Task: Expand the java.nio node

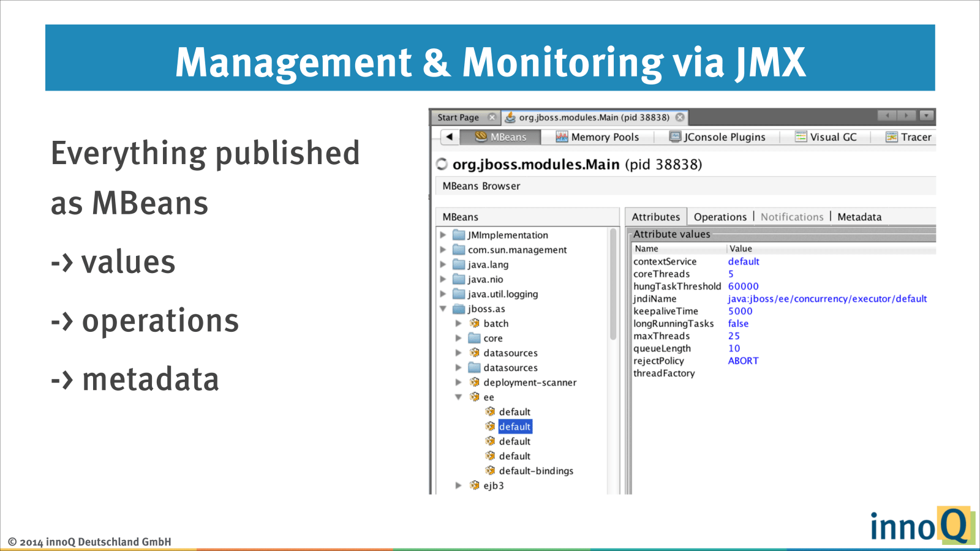Action: [x=443, y=279]
